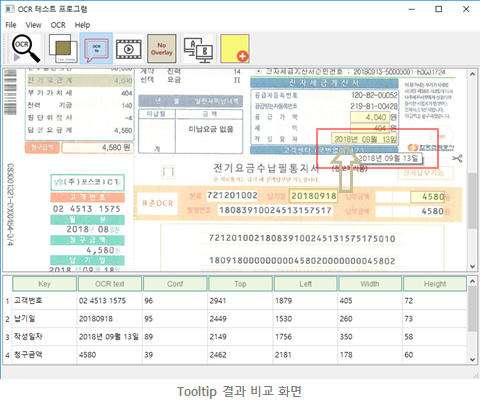
Task: Click the 721201002 number on the document
Action: 232,195
